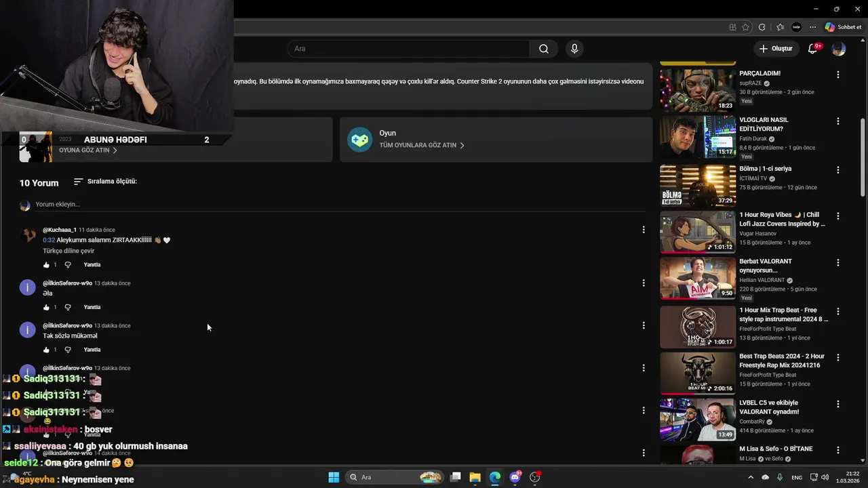Open OBS icon on the taskbar
Image resolution: width=868 pixels, height=488 pixels.
(x=535, y=477)
